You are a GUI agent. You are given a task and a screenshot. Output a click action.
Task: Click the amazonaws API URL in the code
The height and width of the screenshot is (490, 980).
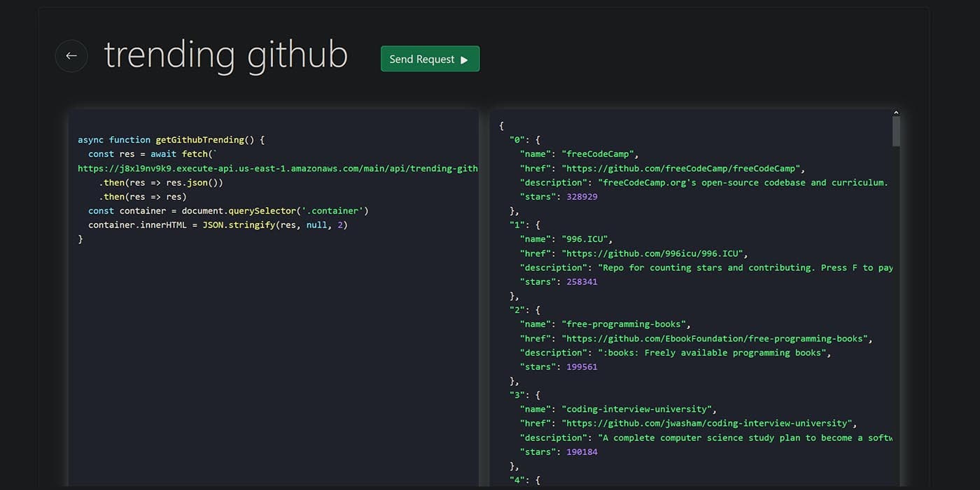pyautogui.click(x=278, y=168)
